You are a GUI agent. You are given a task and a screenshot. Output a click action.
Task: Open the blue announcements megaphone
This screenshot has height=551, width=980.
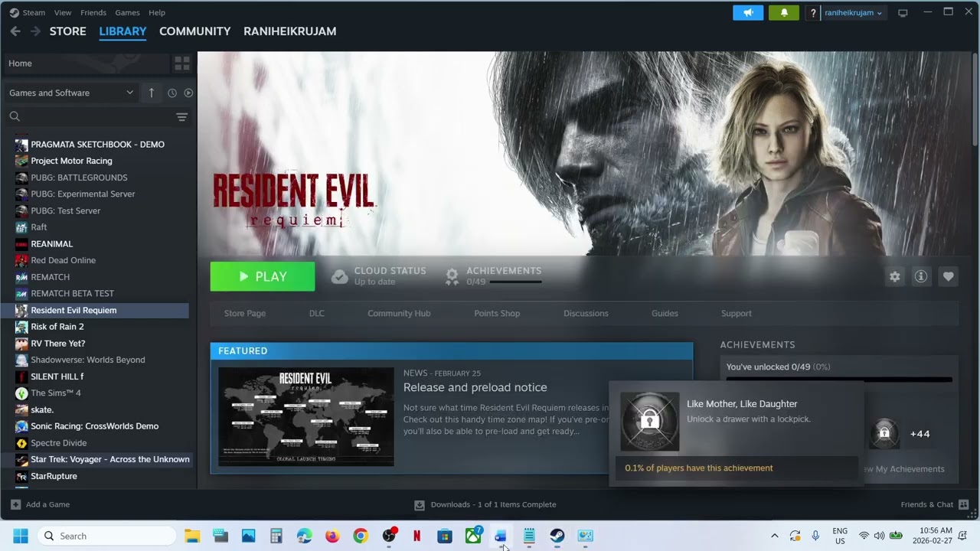748,13
